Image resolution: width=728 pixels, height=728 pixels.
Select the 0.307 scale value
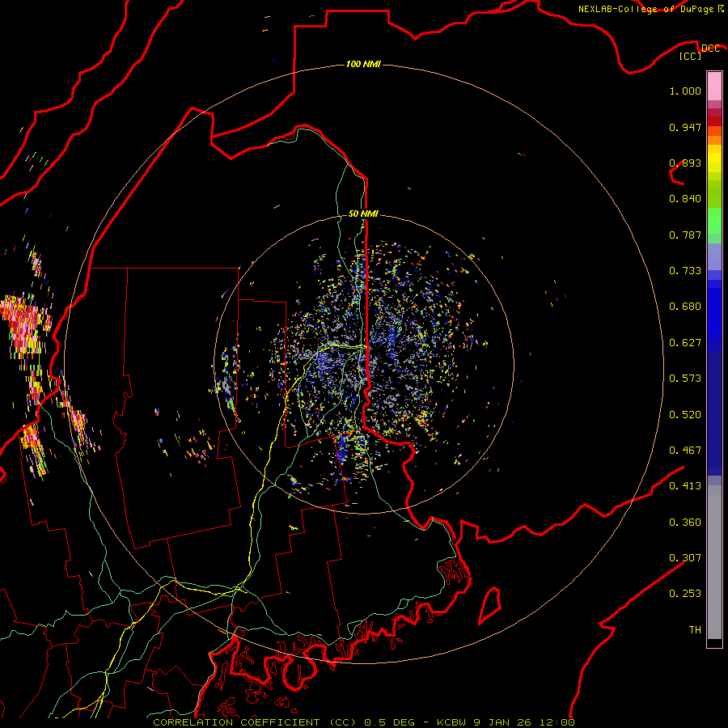pyautogui.click(x=685, y=558)
